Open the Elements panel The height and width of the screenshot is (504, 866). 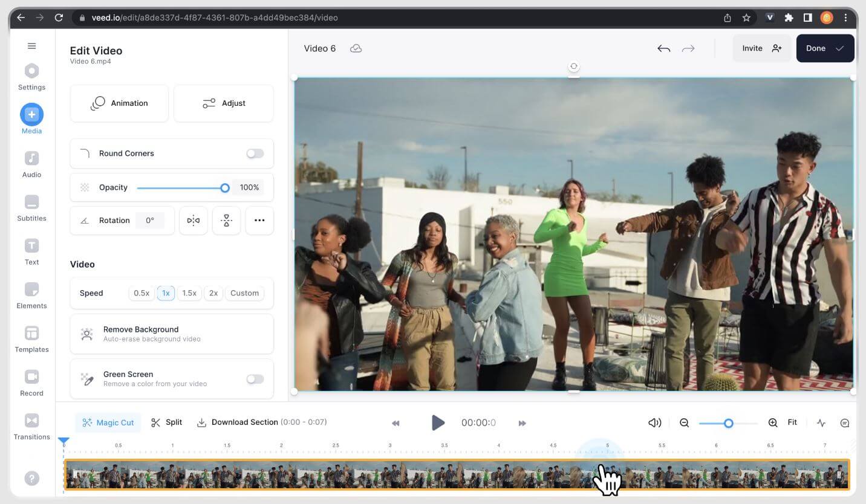[x=31, y=296]
